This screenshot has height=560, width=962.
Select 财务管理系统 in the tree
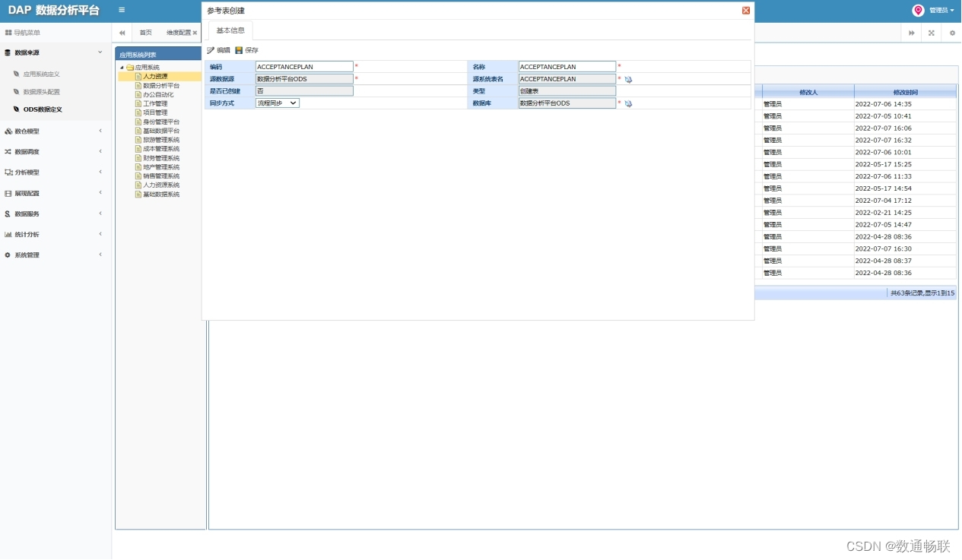click(x=161, y=158)
